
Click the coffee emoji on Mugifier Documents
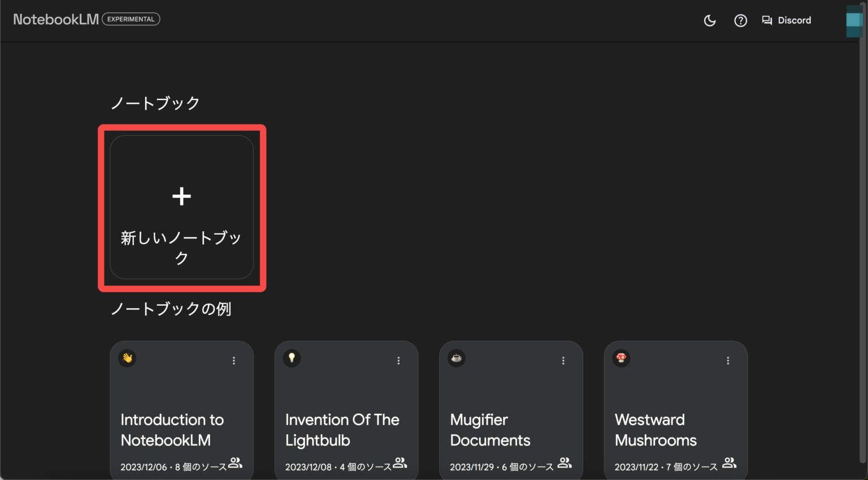(456, 358)
